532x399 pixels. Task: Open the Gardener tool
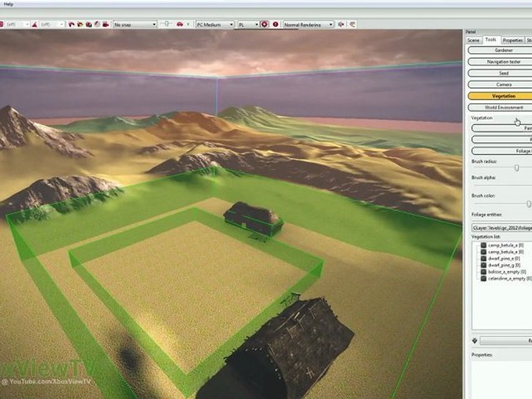click(x=501, y=50)
